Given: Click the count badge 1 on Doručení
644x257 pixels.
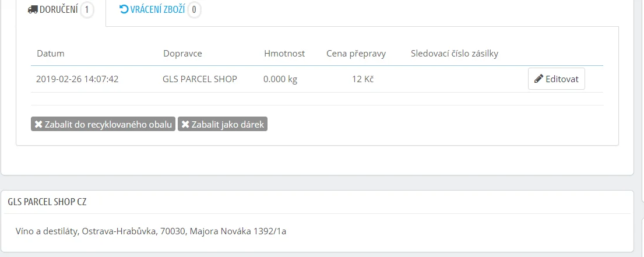Looking at the screenshot, I should pyautogui.click(x=87, y=10).
